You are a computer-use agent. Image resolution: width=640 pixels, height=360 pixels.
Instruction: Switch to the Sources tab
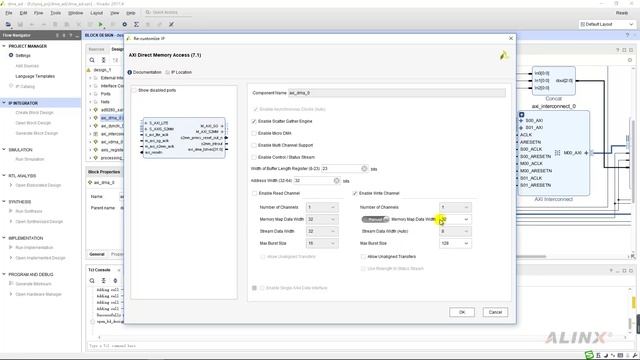tap(97, 49)
